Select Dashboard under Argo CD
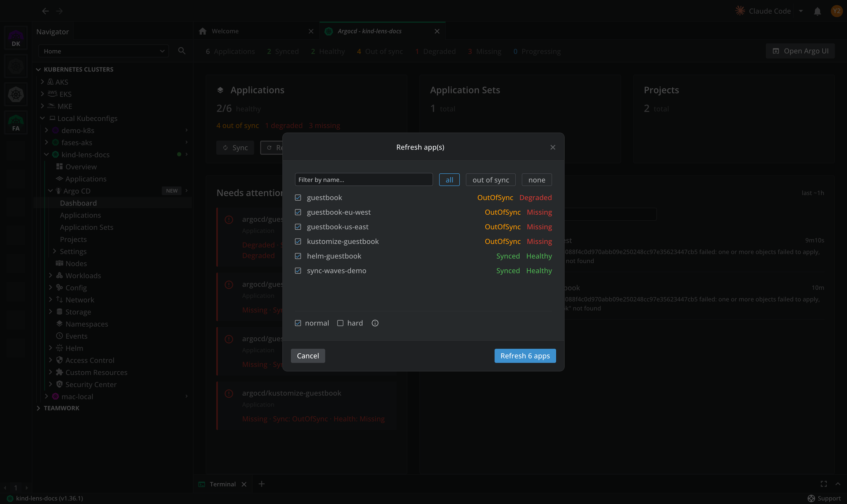Viewport: 847px width, 504px height. point(78,203)
